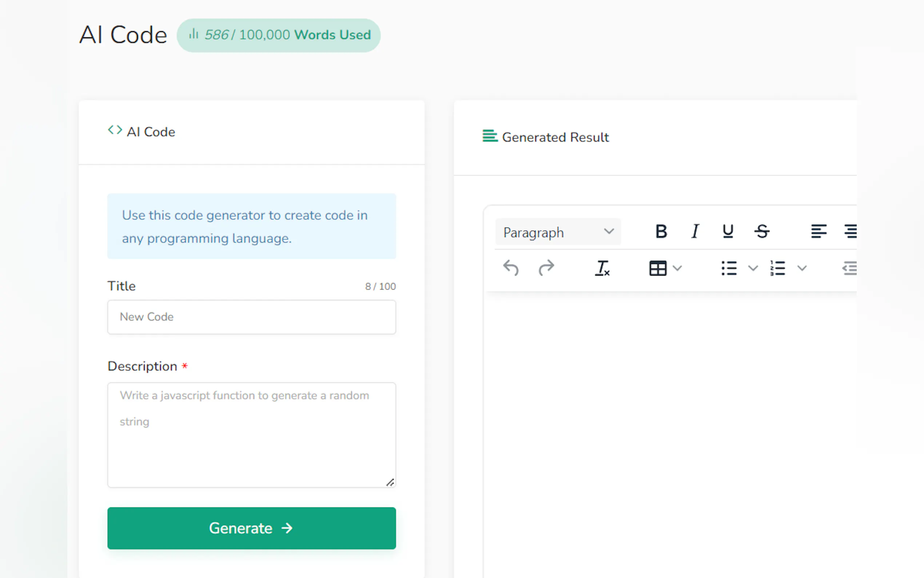Apply strikethrough formatting
This screenshot has height=578, width=924.
(762, 231)
